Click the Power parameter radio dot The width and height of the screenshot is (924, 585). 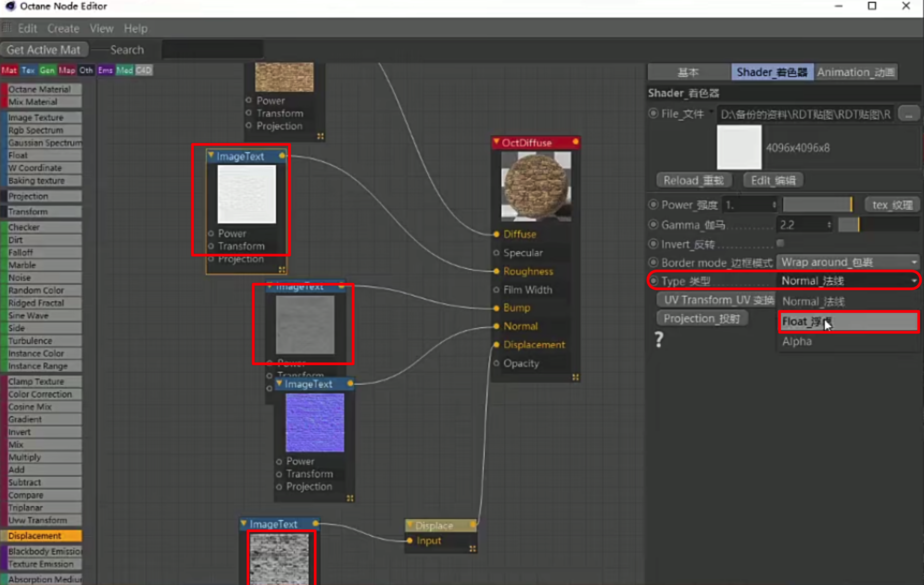(x=653, y=204)
